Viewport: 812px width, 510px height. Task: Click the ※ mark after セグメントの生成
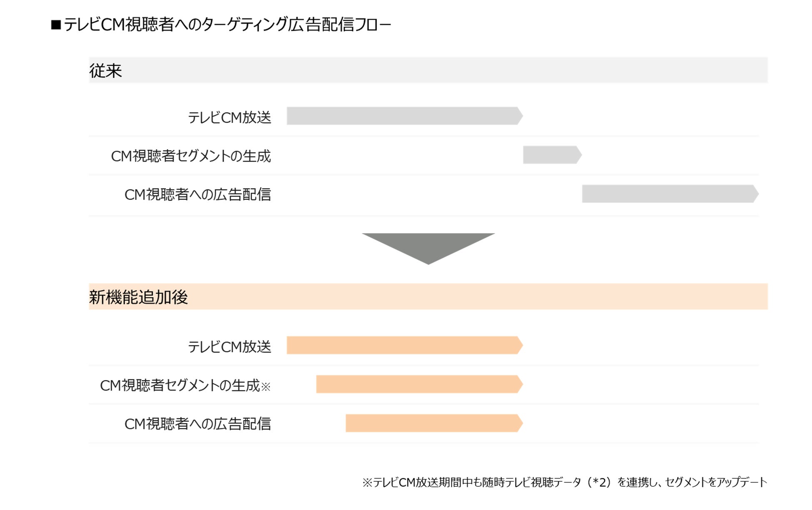pos(266,387)
